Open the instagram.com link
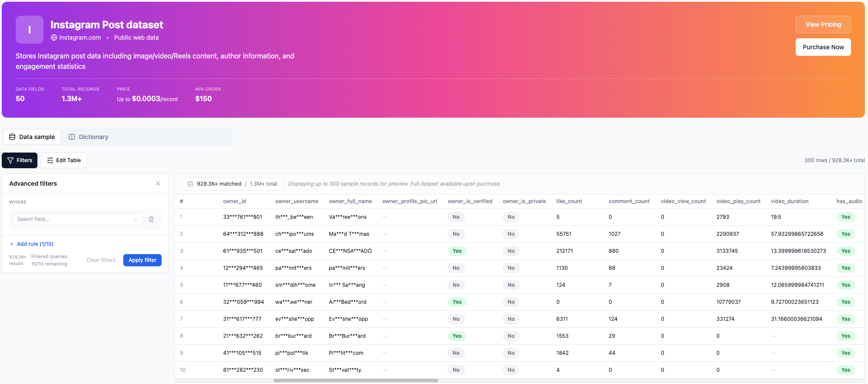This screenshot has width=868, height=384. pos(80,37)
